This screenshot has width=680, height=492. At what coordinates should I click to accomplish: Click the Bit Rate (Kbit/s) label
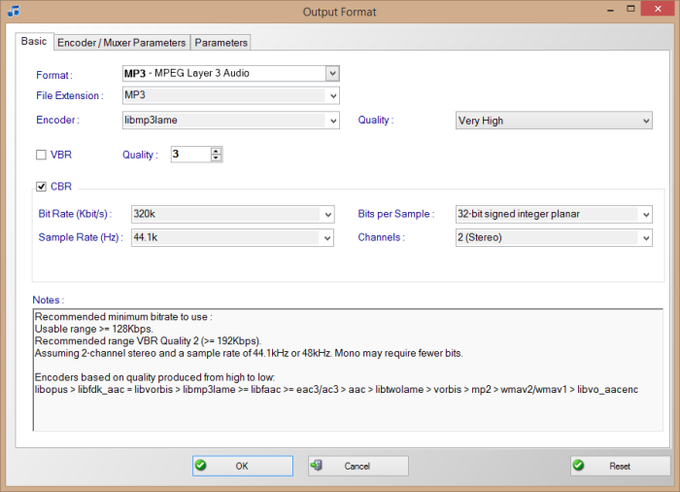(75, 214)
